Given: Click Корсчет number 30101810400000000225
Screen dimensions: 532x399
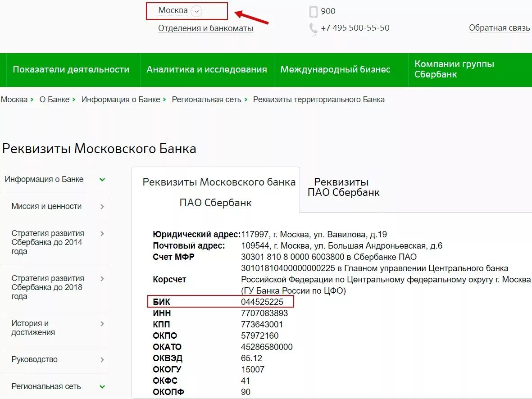Looking at the screenshot, I should [x=288, y=268].
